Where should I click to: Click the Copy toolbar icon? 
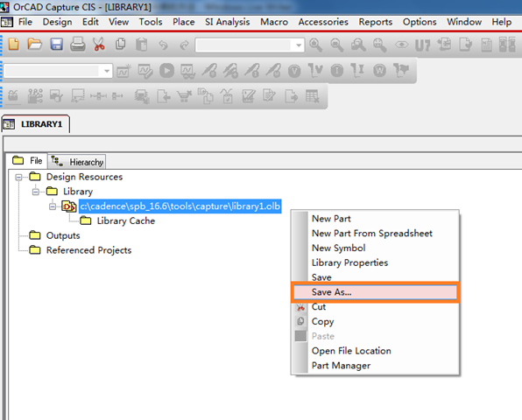[x=121, y=45]
